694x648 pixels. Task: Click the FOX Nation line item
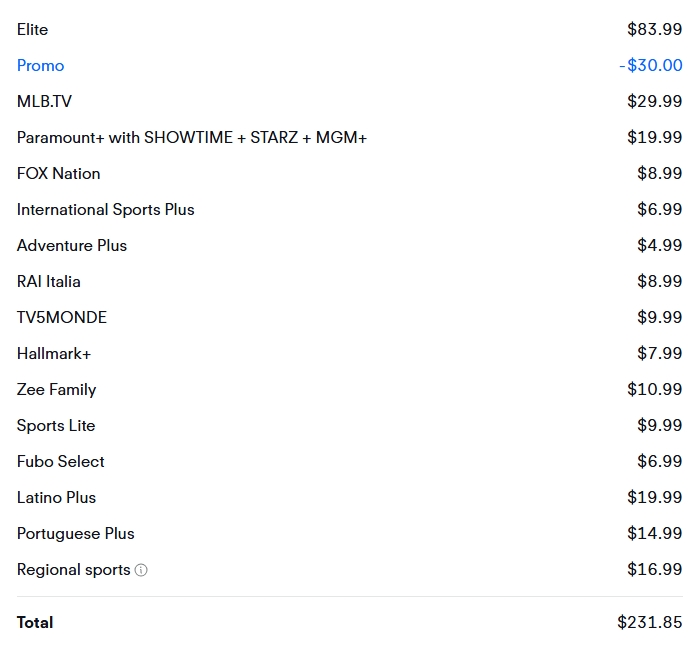pyautogui.click(x=58, y=174)
